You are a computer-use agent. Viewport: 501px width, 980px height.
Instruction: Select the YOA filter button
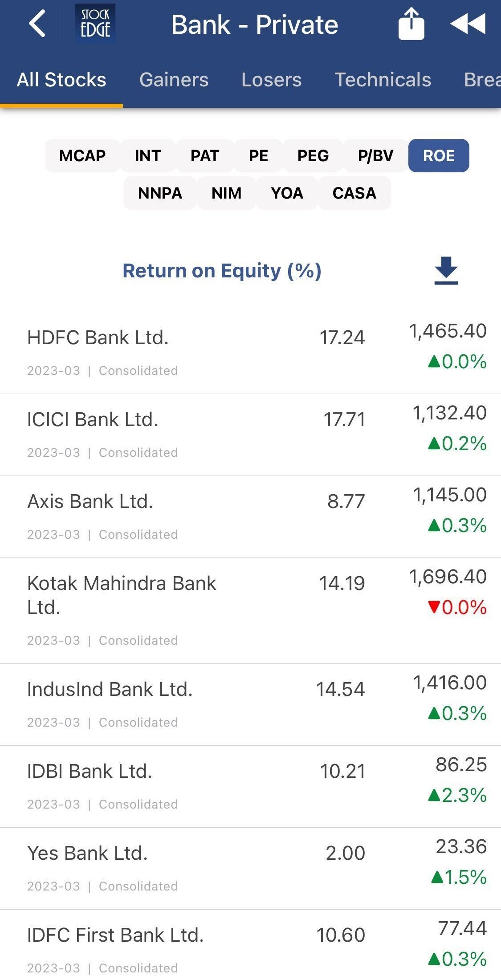coord(287,193)
